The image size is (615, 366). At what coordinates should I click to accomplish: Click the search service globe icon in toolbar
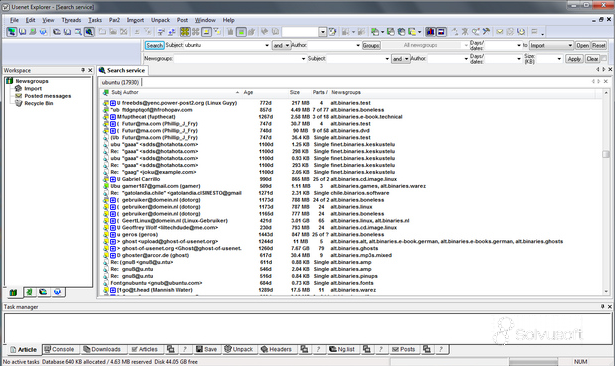89,32
